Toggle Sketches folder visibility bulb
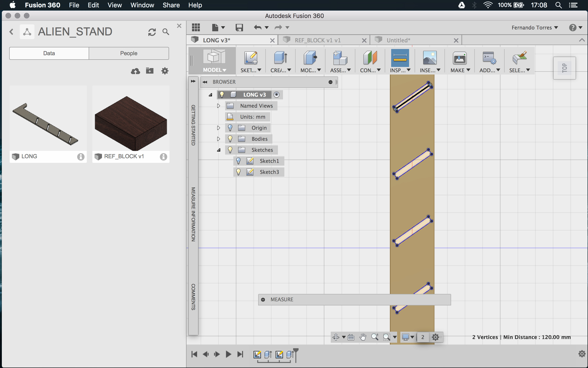Image resolution: width=588 pixels, height=368 pixels. coord(230,150)
